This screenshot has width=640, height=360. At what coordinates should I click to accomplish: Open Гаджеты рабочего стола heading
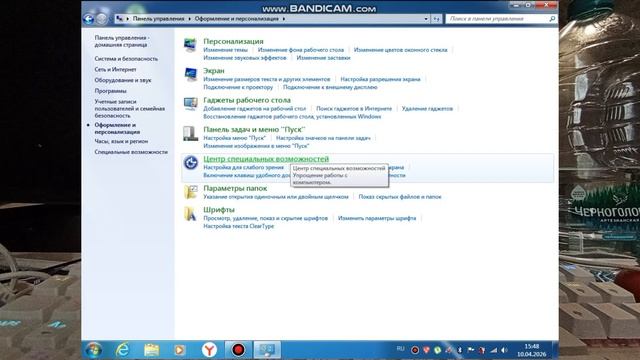point(247,100)
